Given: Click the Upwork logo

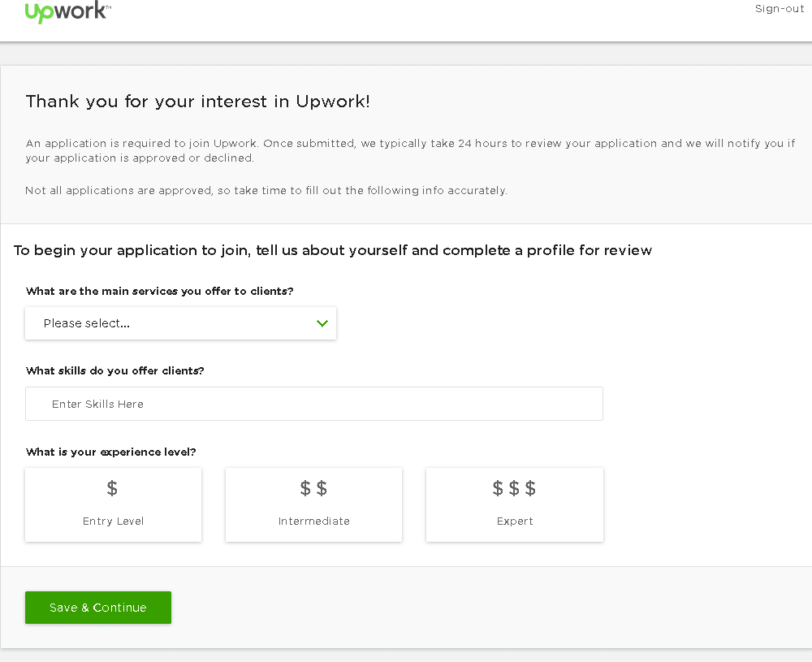Looking at the screenshot, I should [x=68, y=12].
